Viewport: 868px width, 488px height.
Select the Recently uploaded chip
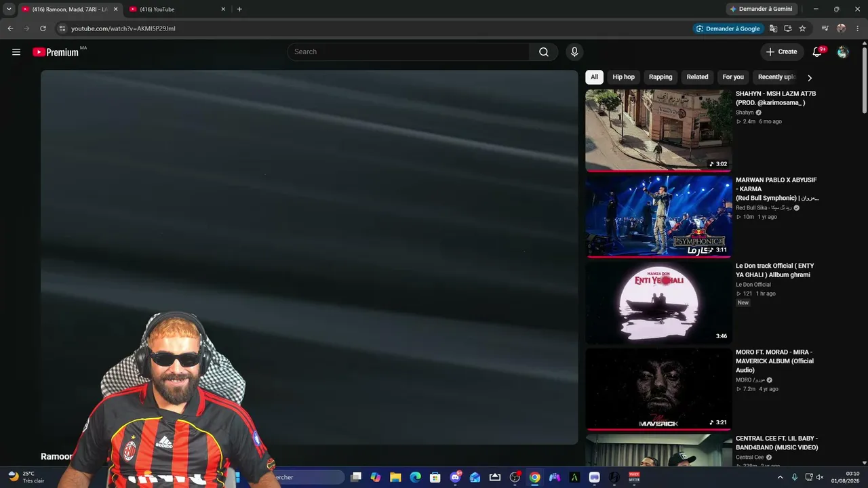[776, 77]
